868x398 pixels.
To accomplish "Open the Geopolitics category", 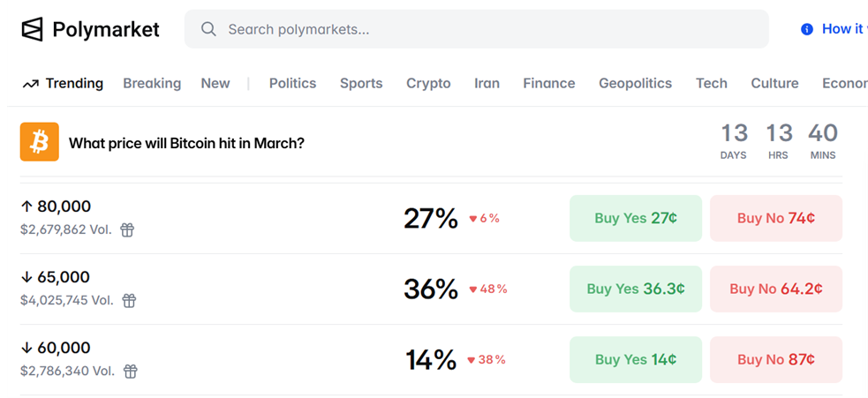I will (x=635, y=84).
